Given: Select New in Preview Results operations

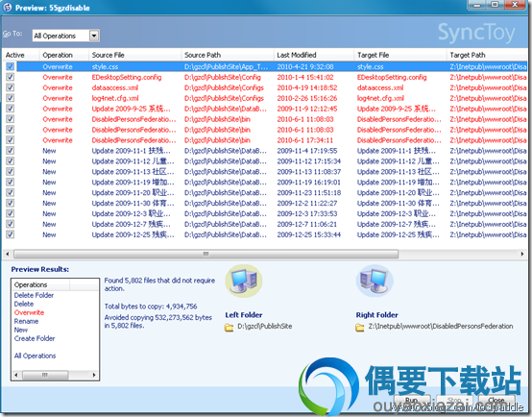Looking at the screenshot, I should point(21,330).
